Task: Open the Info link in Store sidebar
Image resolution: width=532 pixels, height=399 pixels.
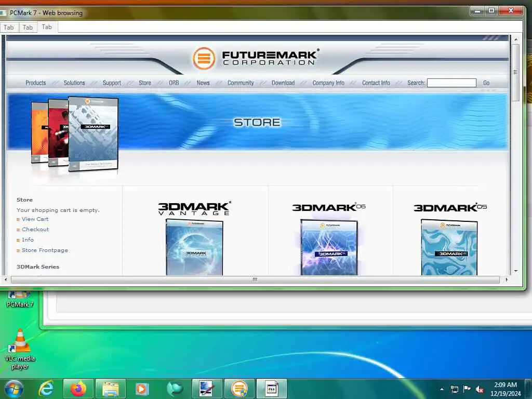Action: tap(28, 240)
